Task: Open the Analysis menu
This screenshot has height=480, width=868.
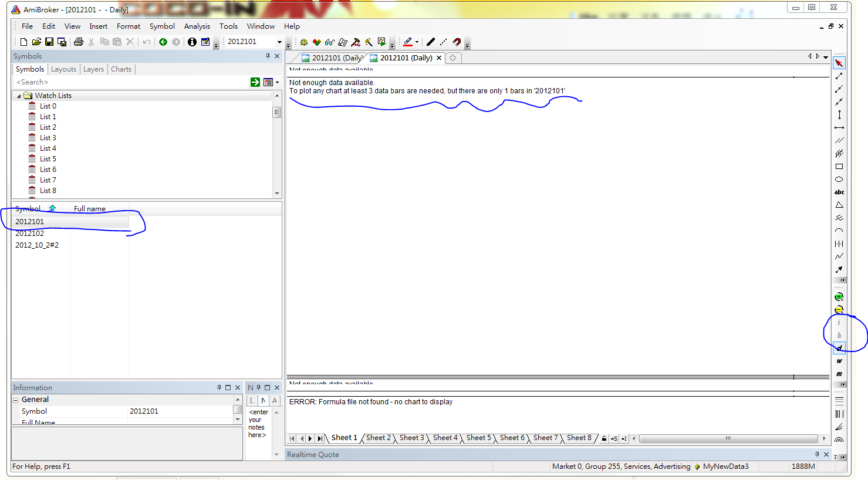Action: [197, 26]
